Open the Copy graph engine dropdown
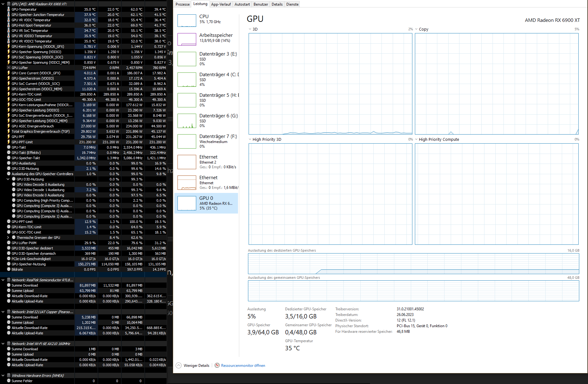The image size is (588, 384). pyautogui.click(x=416, y=29)
